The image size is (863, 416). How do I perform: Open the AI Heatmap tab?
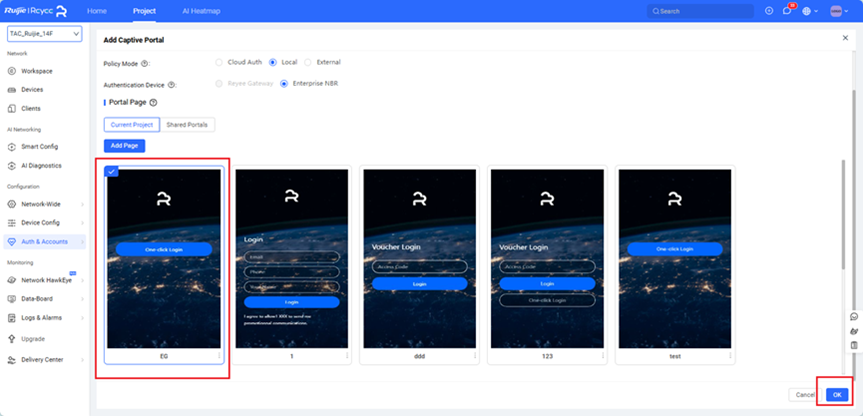click(201, 11)
